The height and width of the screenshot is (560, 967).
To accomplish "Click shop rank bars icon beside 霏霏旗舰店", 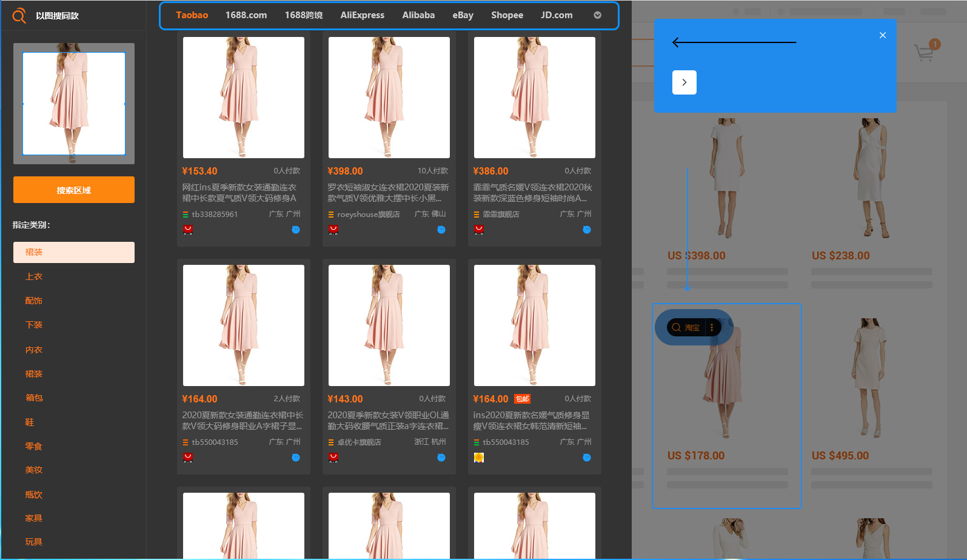I will pyautogui.click(x=477, y=215).
